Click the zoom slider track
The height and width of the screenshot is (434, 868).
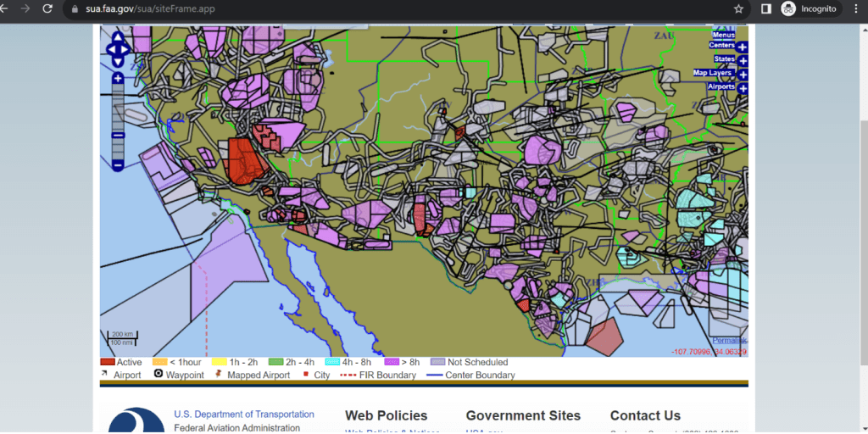118,110
